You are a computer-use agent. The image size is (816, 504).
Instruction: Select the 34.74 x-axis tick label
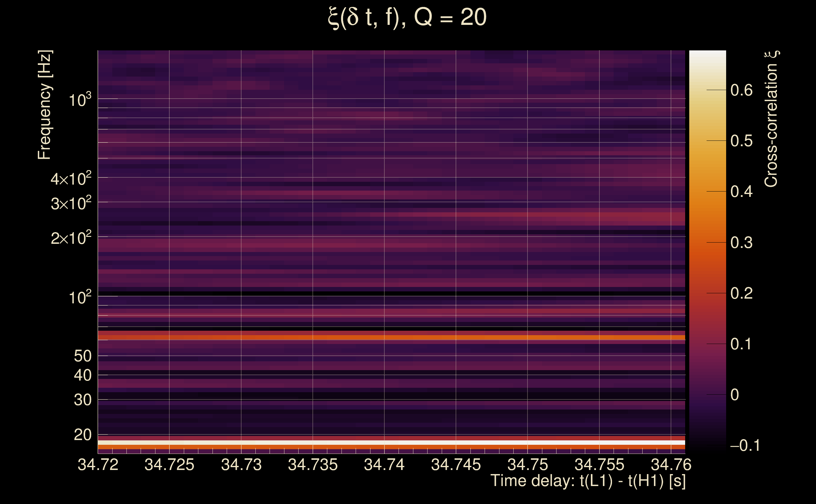pyautogui.click(x=384, y=465)
